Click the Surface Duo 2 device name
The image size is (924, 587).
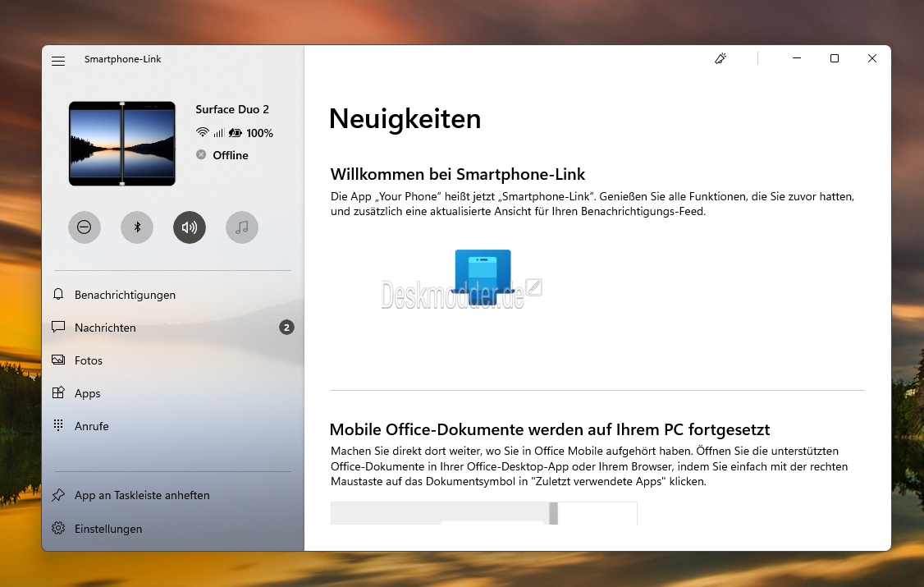pos(232,110)
